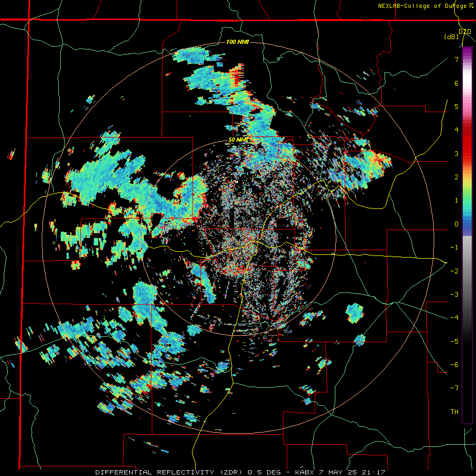The width and height of the screenshot is (476, 476).
Task: Select the 2 tick label on legend
Action: (456, 177)
